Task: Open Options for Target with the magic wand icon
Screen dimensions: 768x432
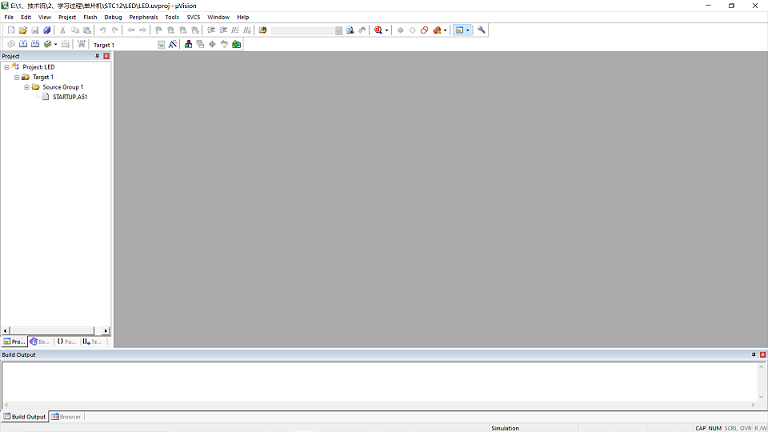Action: pos(172,44)
